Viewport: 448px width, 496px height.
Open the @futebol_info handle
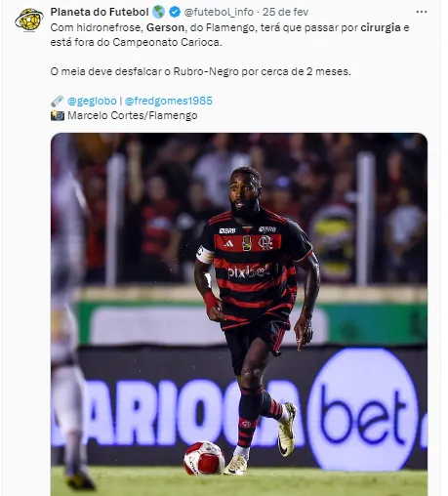coord(219,12)
